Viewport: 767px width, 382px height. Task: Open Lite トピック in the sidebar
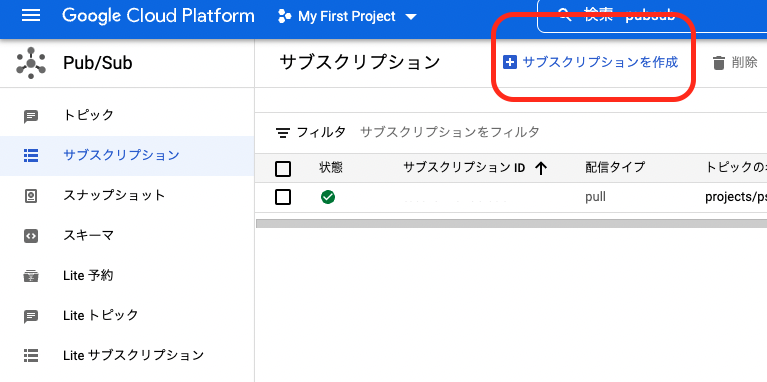(101, 315)
